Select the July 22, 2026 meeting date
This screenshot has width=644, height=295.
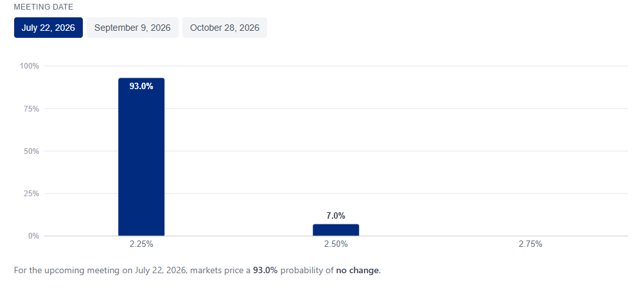point(48,28)
